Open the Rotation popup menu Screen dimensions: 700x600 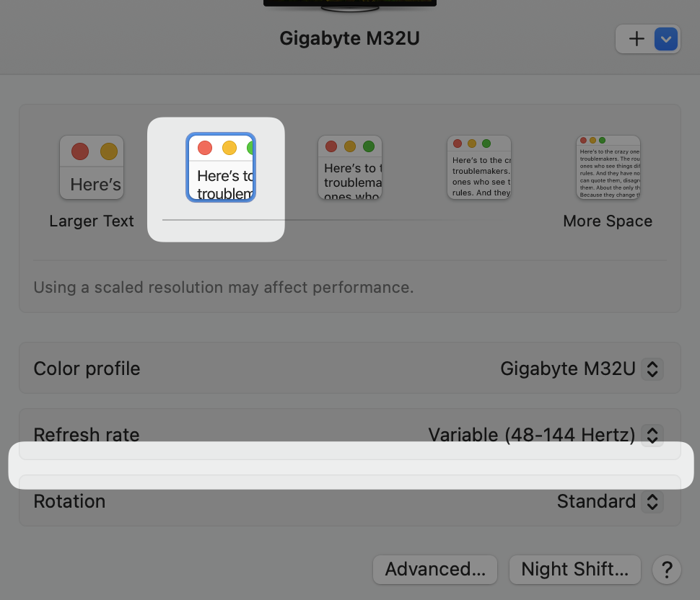pyautogui.click(x=610, y=501)
